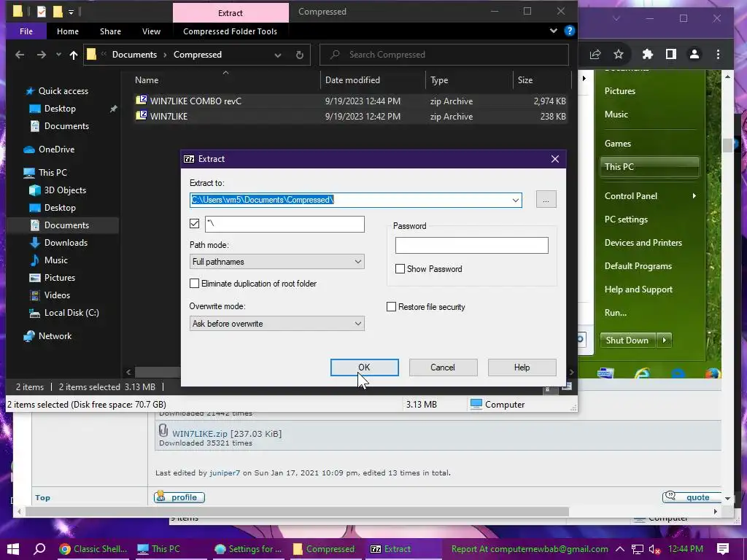Close the Extract dialog with X
Viewport: 747px width, 560px height.
555,159
